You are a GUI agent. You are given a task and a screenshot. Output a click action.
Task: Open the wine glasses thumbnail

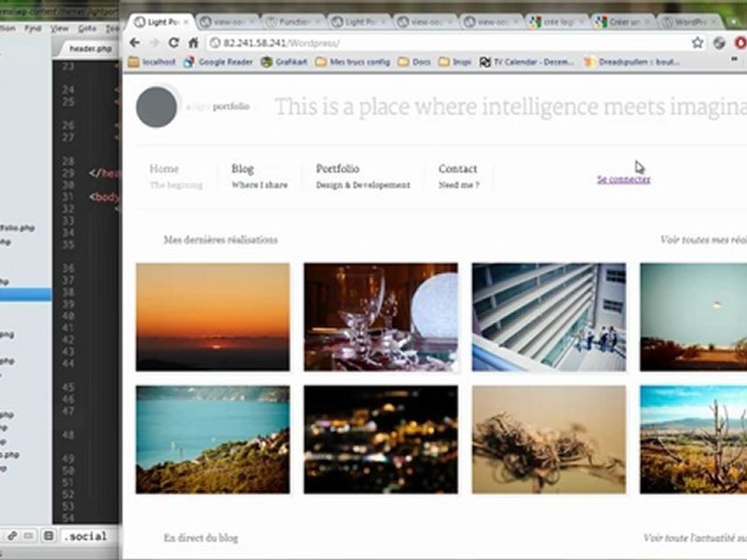pyautogui.click(x=381, y=317)
